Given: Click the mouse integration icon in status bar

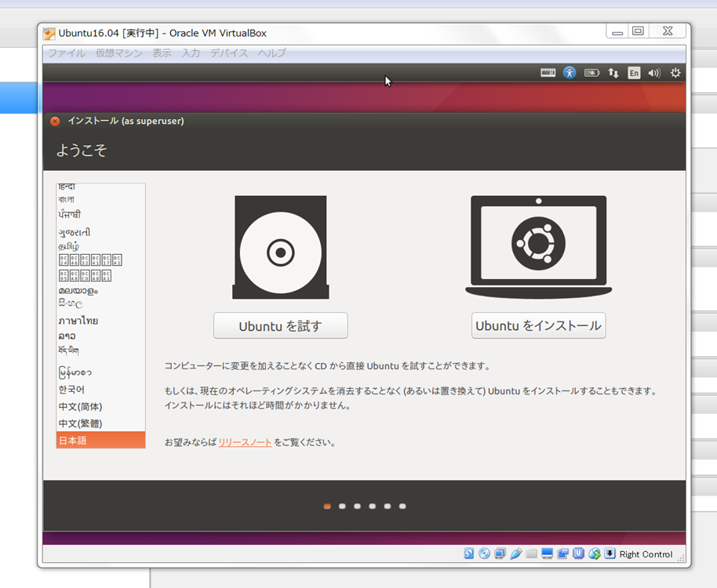Looking at the screenshot, I should [595, 554].
